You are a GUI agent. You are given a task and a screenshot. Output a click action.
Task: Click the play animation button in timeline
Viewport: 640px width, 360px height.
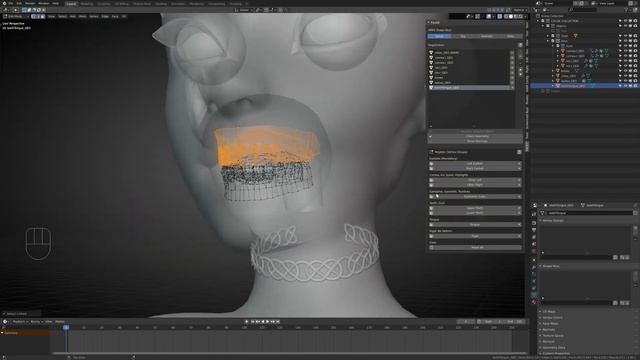pyautogui.click(x=267, y=322)
